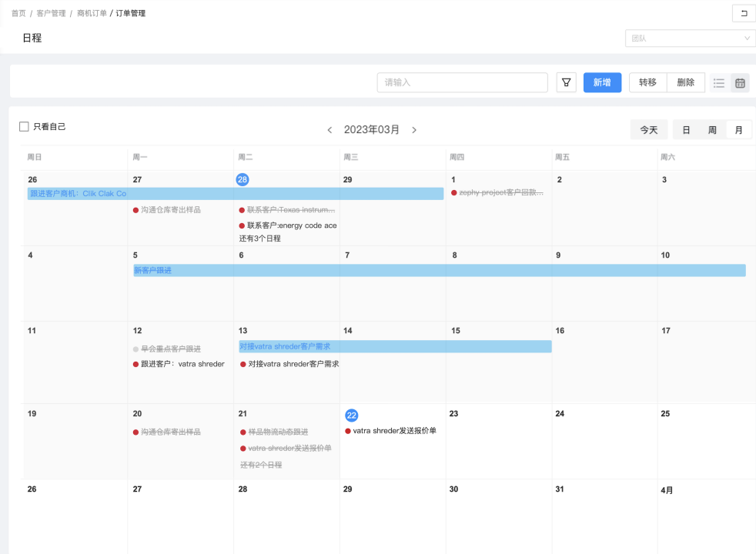Expand 还有2个日程 on the 21st
The width and height of the screenshot is (756, 554).
click(x=261, y=465)
